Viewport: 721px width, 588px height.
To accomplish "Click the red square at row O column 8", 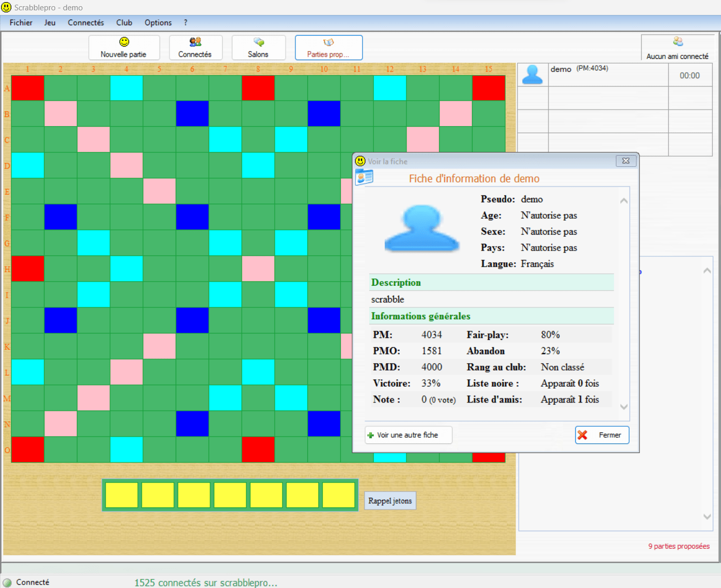I will tap(258, 450).
